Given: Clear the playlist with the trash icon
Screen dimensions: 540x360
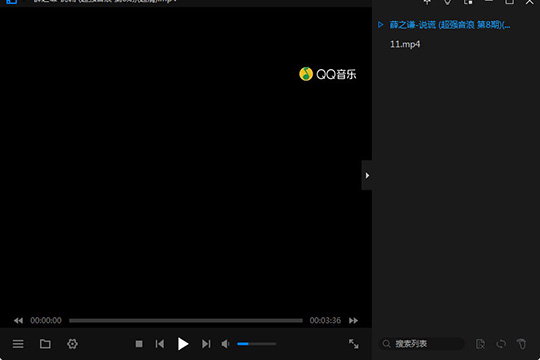Looking at the screenshot, I should pyautogui.click(x=521, y=344).
